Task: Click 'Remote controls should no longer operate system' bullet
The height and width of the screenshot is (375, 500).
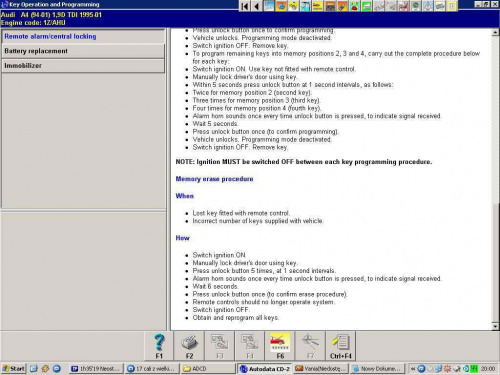Action: (x=264, y=302)
